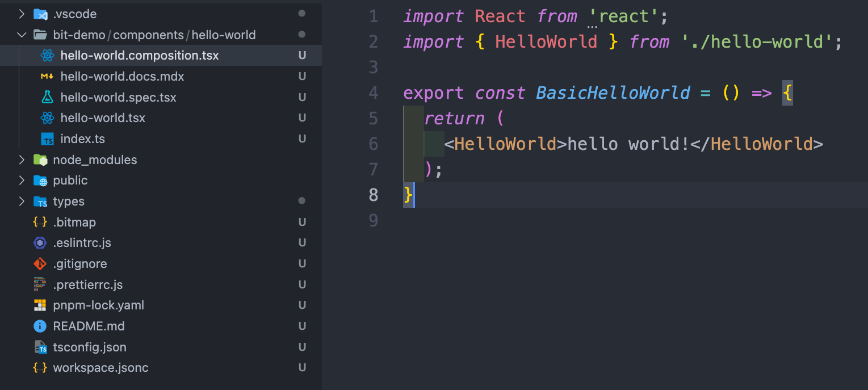Image resolution: width=868 pixels, height=390 pixels.
Task: Click line number 5 in the editor gutter
Action: pyautogui.click(x=373, y=118)
